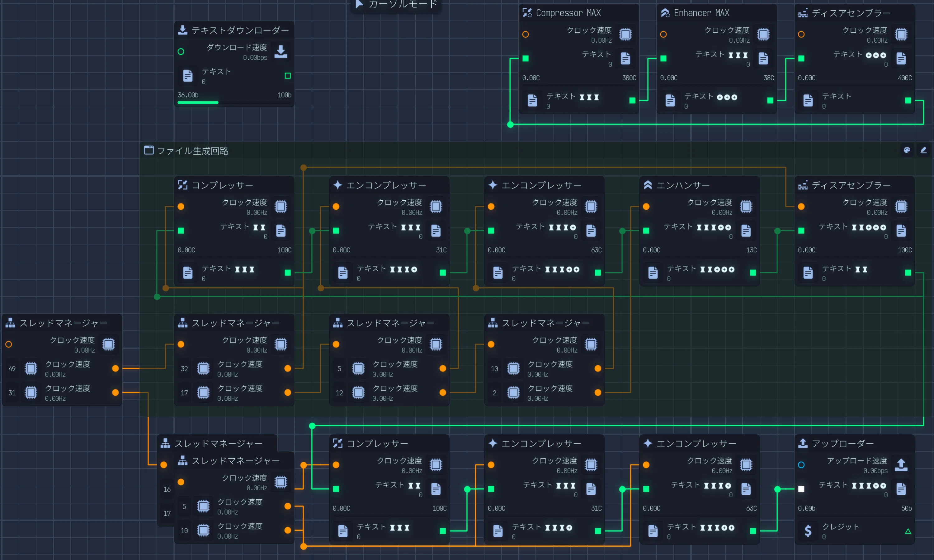934x560 pixels.
Task: Click the orange output port beside value 10 in group
Action: pos(598,368)
